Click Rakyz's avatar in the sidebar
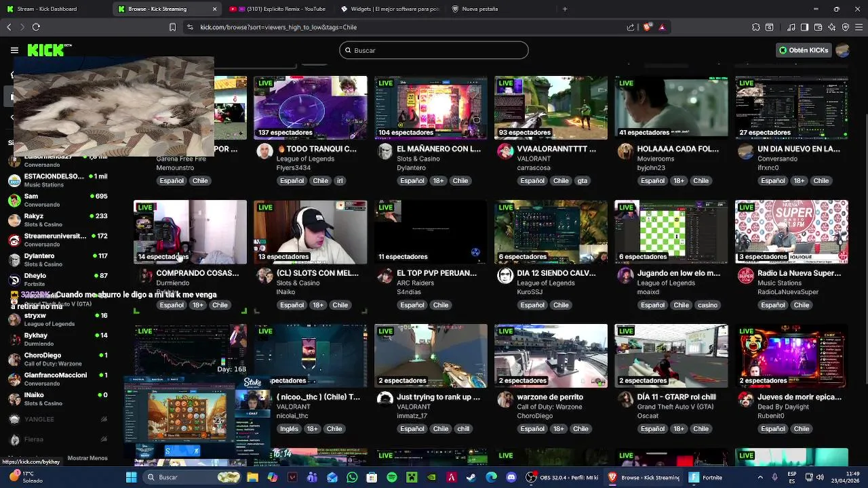 pyautogui.click(x=14, y=220)
